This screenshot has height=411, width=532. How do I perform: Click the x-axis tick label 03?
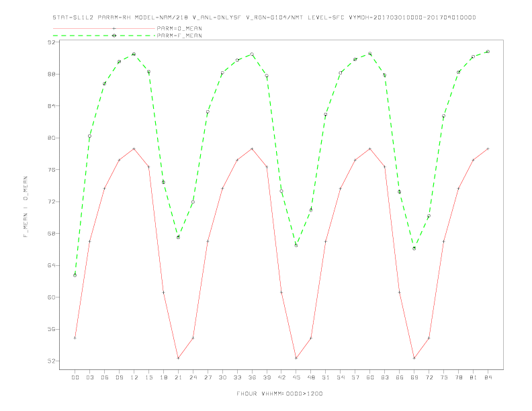click(x=89, y=377)
